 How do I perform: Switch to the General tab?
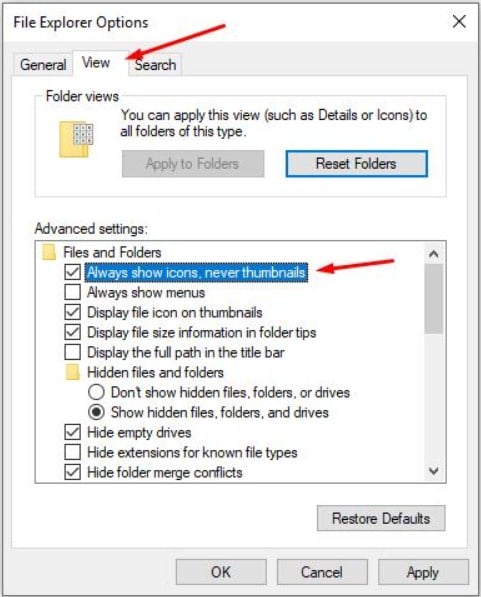[43, 65]
